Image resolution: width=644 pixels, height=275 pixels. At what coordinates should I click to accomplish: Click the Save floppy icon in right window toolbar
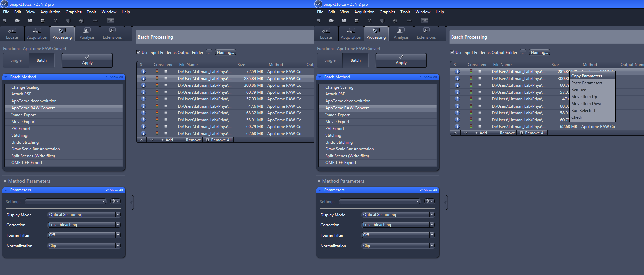(x=344, y=21)
